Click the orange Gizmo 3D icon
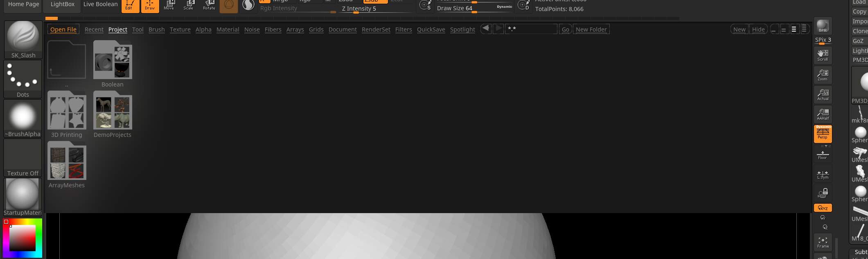 click(229, 6)
